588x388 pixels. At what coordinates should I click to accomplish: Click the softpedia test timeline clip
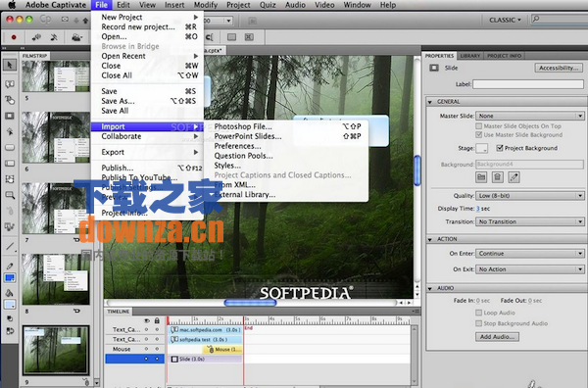pyautogui.click(x=205, y=340)
